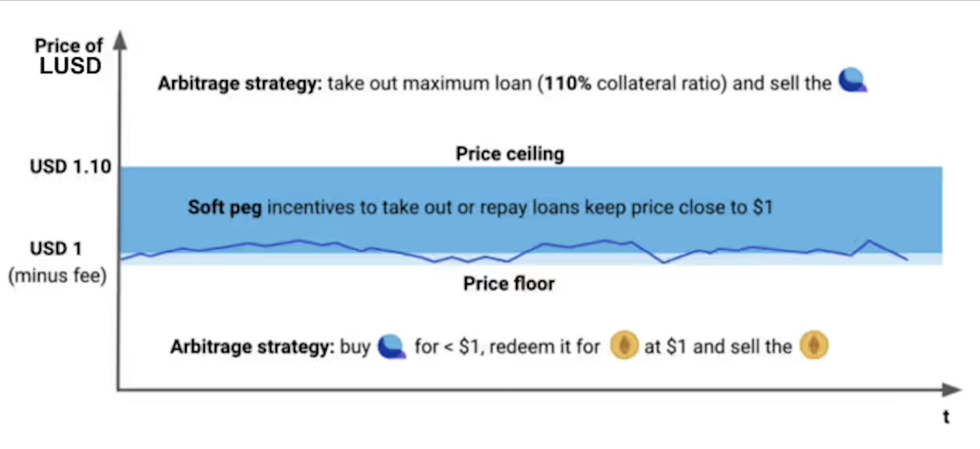Select the 'USD 1.10' axis label
Viewport: 980px width, 449px height.
click(x=71, y=167)
